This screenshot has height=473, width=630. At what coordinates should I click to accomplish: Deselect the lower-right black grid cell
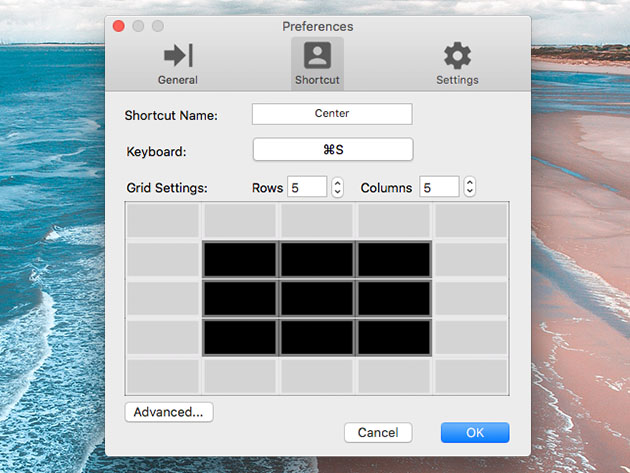[x=394, y=337]
